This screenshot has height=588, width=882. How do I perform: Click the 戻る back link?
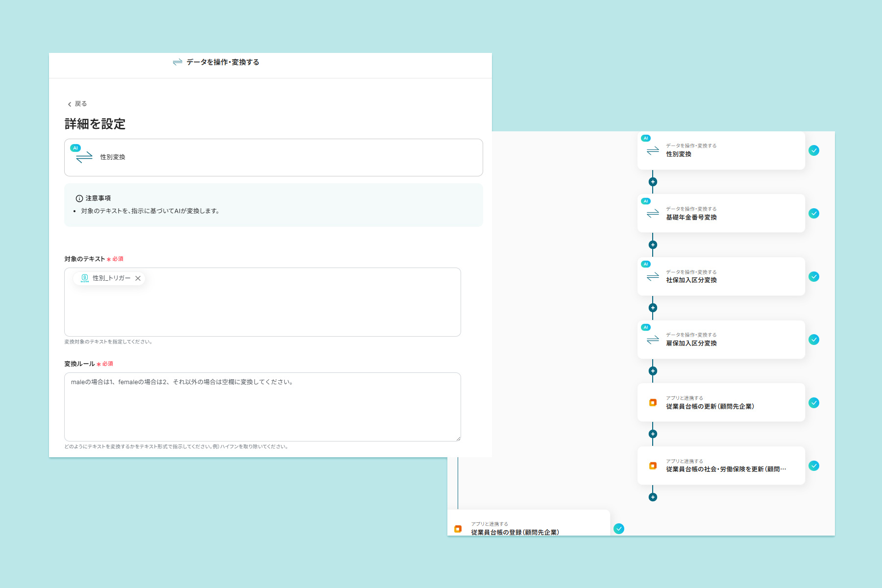(x=77, y=104)
